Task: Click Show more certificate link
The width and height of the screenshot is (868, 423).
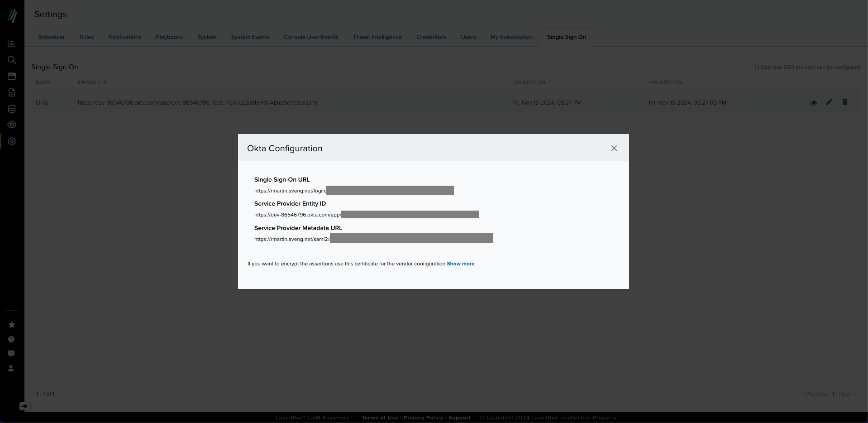Action: click(461, 264)
